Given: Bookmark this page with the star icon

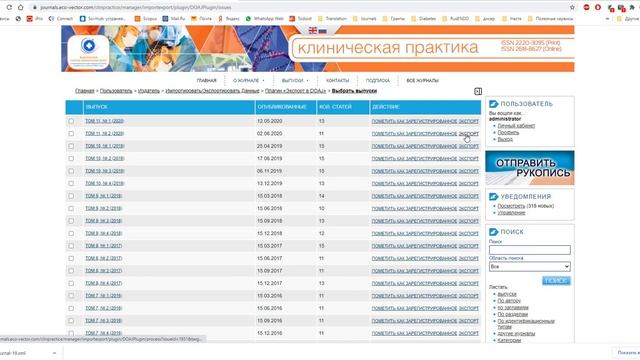Looking at the screenshot, I should [572, 7].
